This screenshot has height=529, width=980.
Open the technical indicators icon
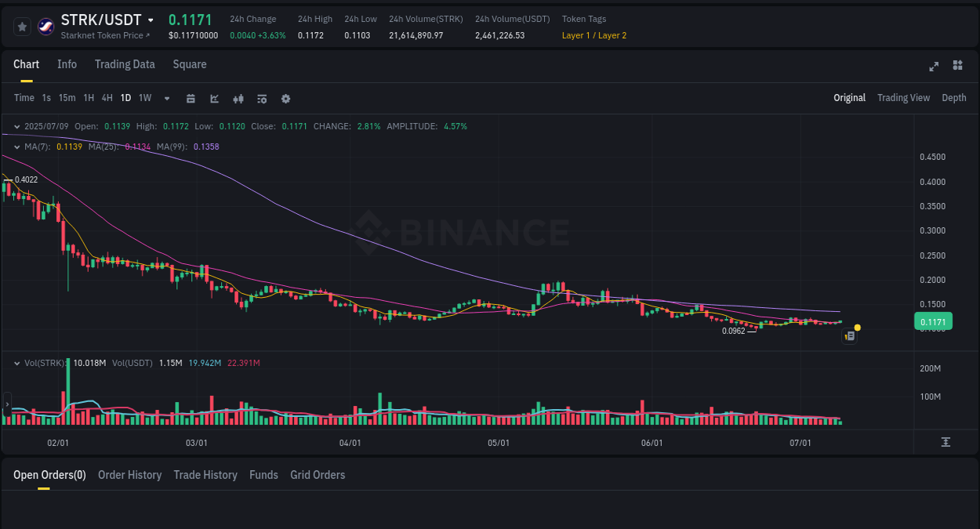214,98
